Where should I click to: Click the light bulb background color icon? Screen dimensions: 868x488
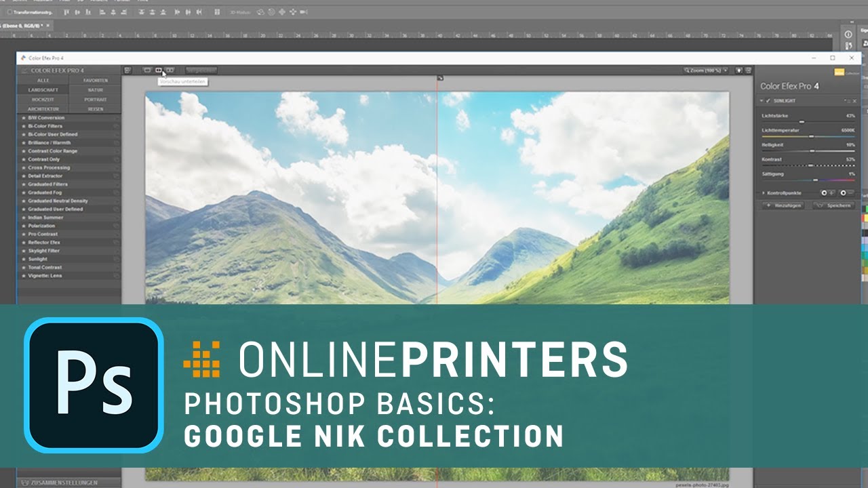click(x=739, y=70)
